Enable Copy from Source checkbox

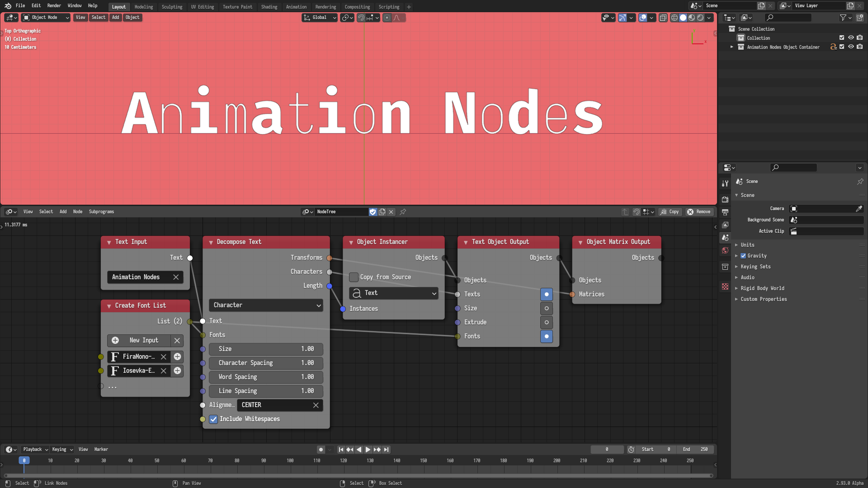354,277
